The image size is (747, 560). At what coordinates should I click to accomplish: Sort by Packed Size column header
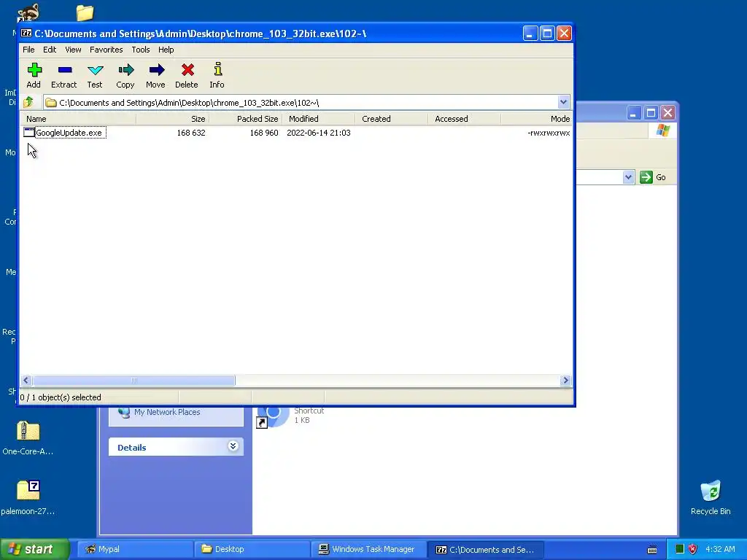pos(245,119)
